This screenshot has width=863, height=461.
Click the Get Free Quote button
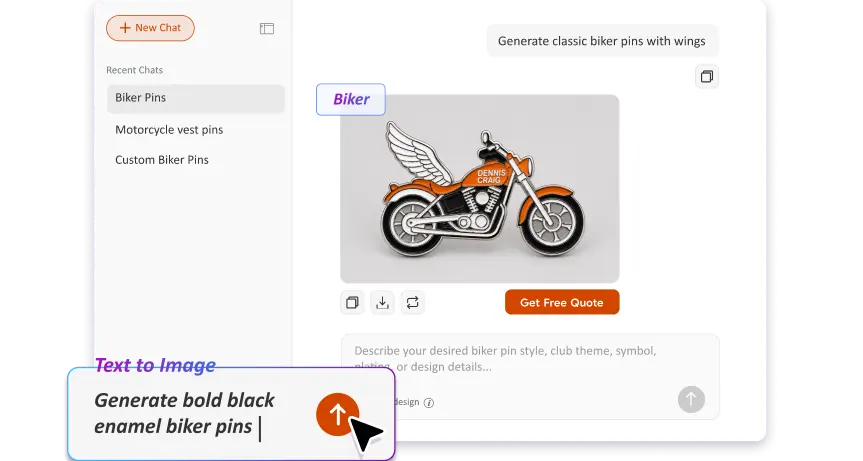pos(562,303)
